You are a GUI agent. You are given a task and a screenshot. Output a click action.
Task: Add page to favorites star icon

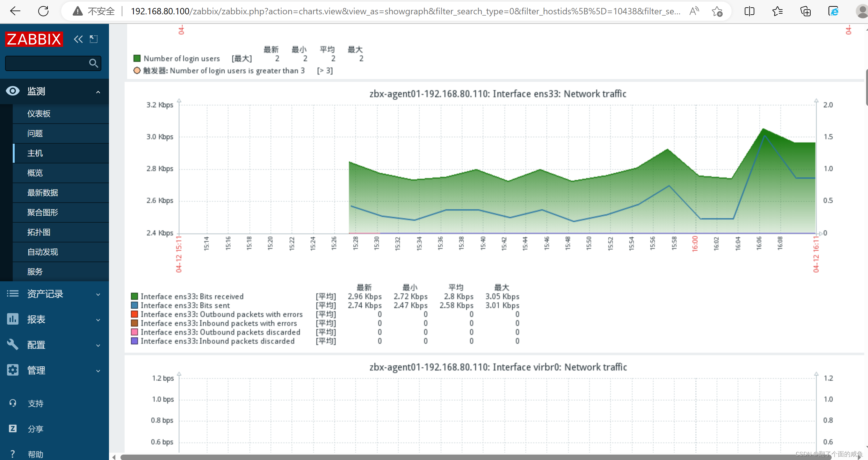(717, 11)
